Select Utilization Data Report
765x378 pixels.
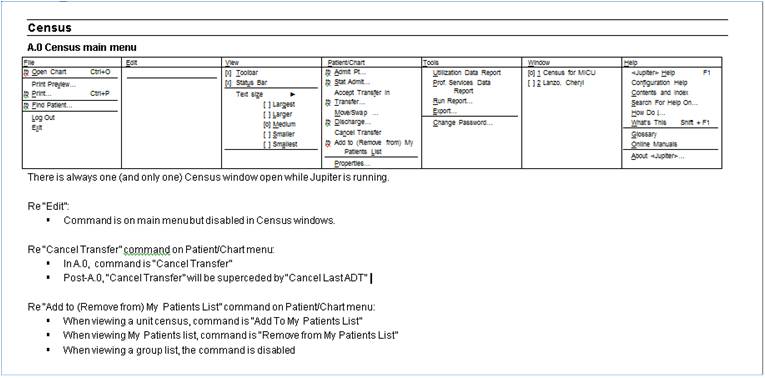pos(466,73)
